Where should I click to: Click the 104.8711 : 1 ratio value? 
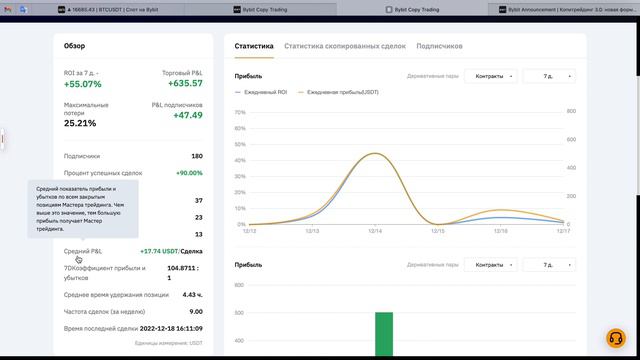183,273
